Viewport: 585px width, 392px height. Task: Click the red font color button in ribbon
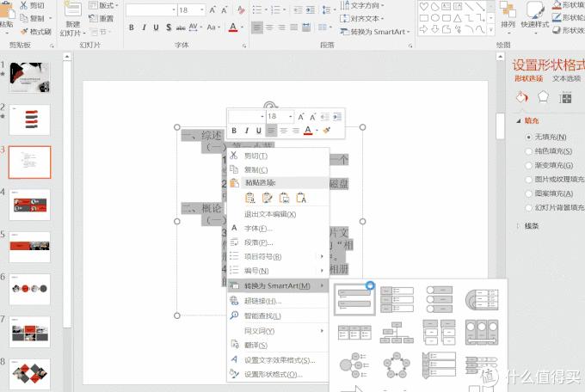click(233, 28)
